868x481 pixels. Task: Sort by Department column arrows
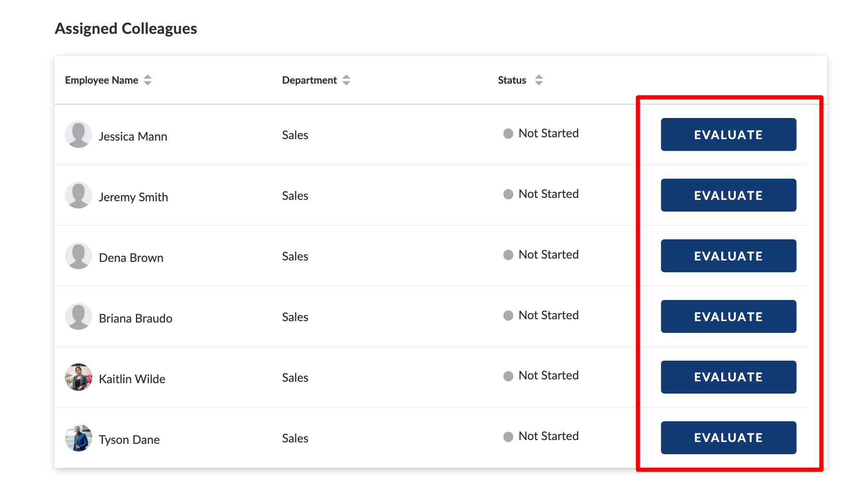(346, 80)
